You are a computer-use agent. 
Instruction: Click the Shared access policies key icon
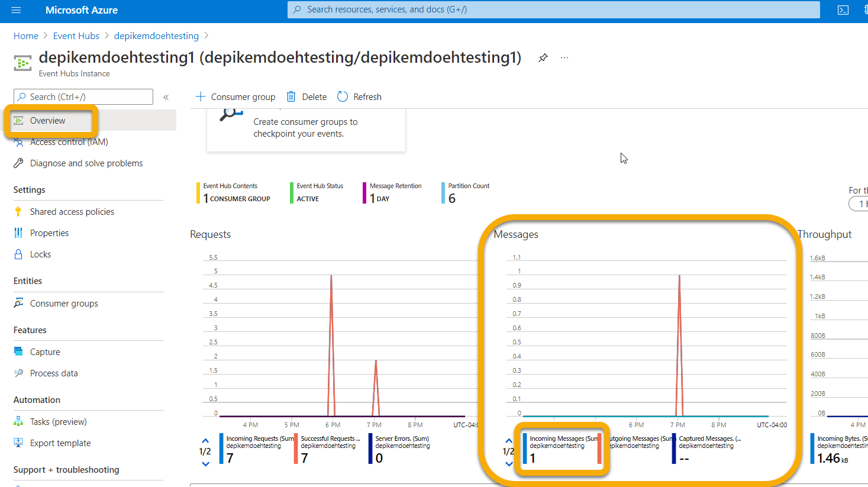18,212
